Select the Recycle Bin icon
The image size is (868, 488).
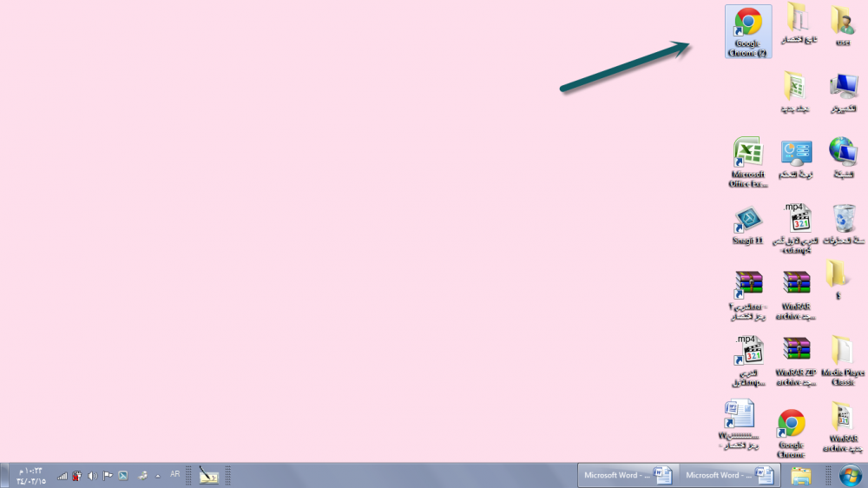843,221
